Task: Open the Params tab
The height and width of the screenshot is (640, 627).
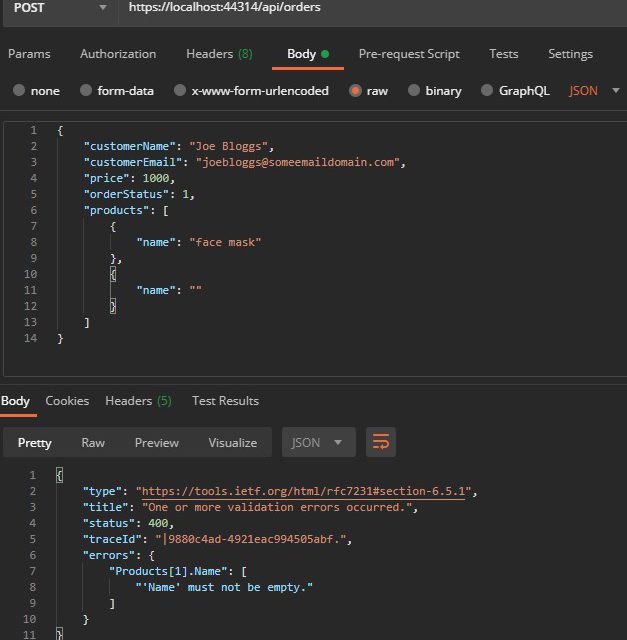Action: 29,54
